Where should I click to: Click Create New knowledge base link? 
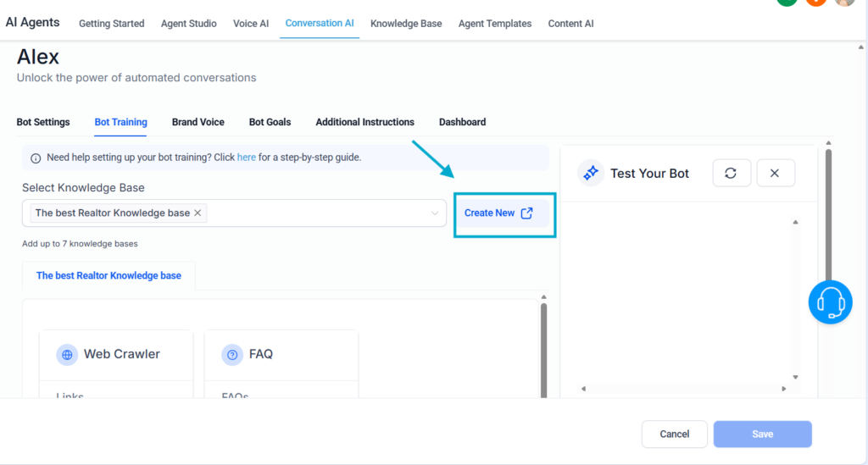pyautogui.click(x=498, y=213)
